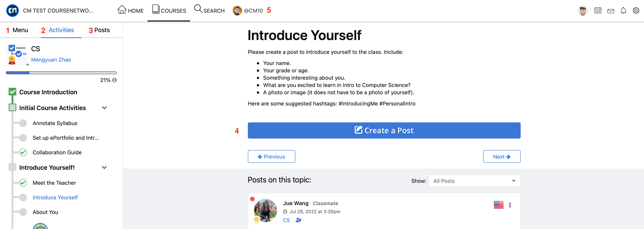
Task: Click the @CM10 user avatar
Action: click(x=237, y=11)
